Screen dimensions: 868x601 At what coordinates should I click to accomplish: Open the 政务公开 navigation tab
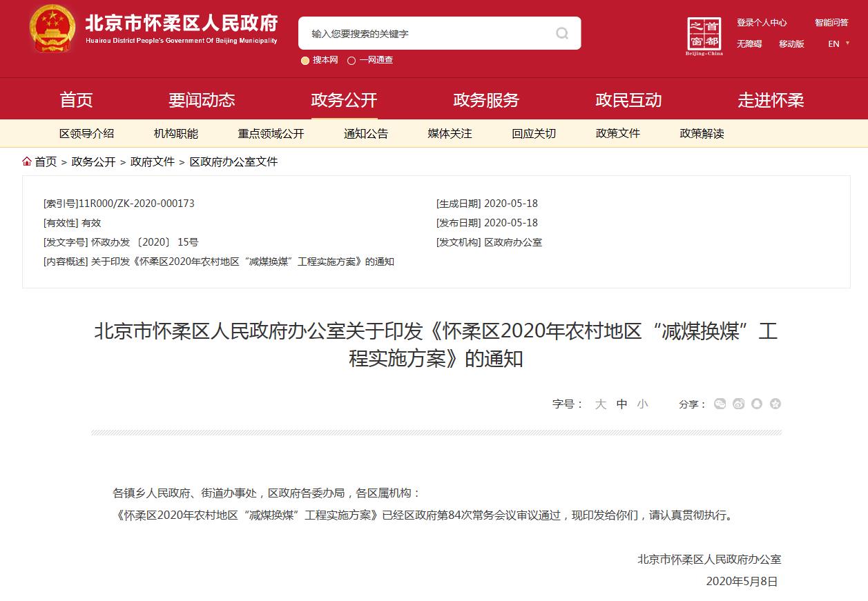(344, 100)
